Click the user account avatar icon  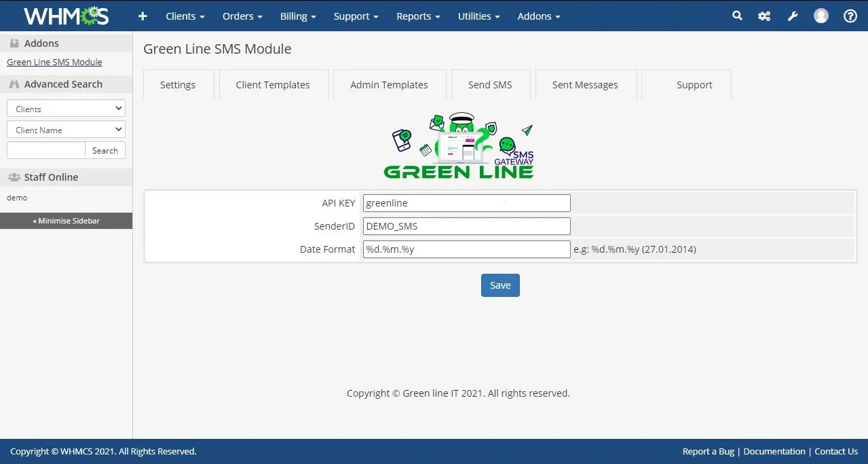821,16
